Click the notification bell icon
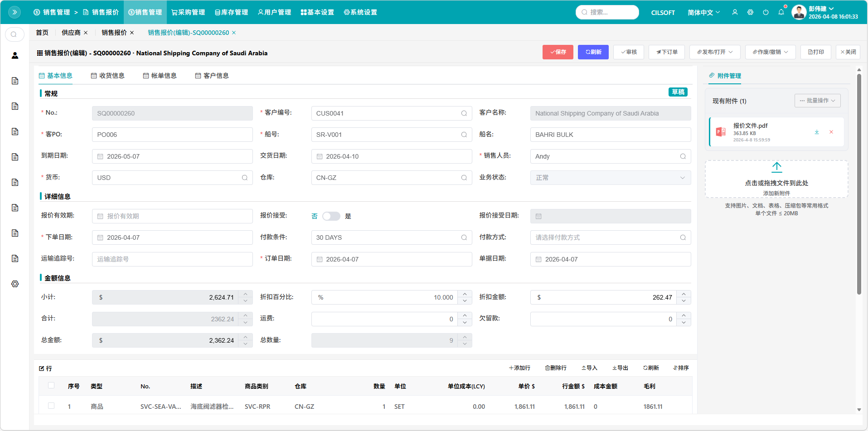The height and width of the screenshot is (431, 868). (781, 12)
